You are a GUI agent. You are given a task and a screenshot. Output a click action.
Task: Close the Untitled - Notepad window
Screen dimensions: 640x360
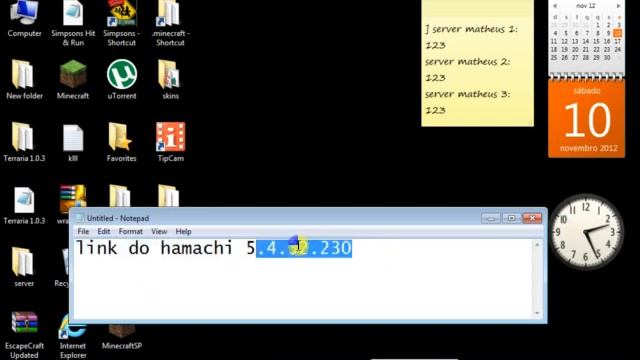click(x=532, y=218)
